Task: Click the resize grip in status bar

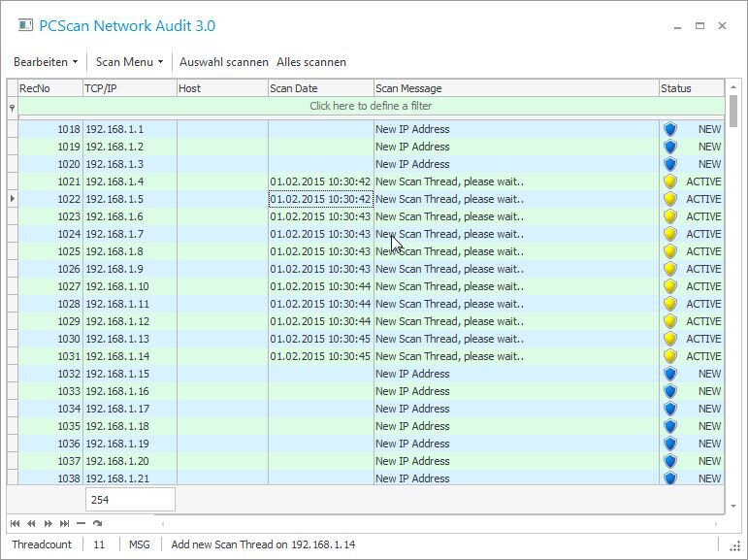Action: (735, 546)
